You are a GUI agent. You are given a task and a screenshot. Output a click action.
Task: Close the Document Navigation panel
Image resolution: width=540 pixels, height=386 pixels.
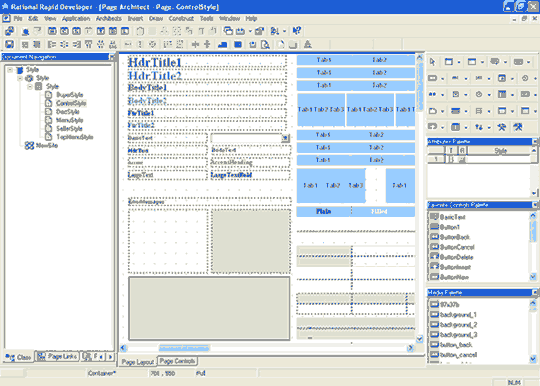[x=112, y=57]
